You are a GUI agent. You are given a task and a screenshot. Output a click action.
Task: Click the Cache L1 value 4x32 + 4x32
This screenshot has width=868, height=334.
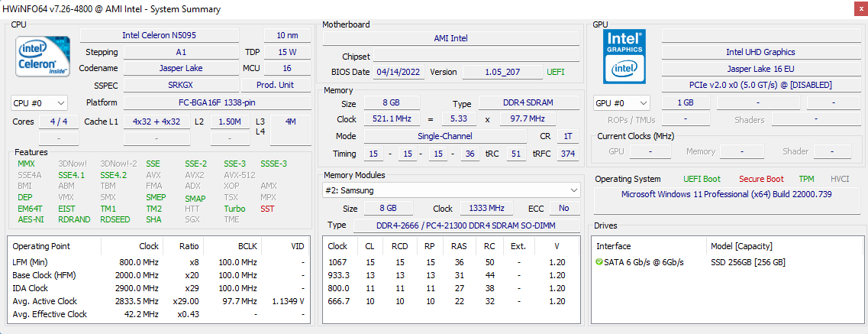tap(156, 122)
